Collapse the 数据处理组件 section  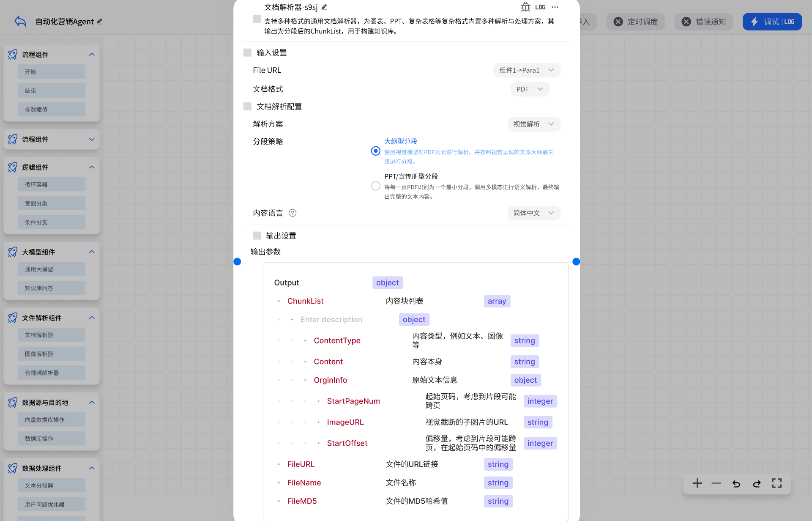coord(92,469)
